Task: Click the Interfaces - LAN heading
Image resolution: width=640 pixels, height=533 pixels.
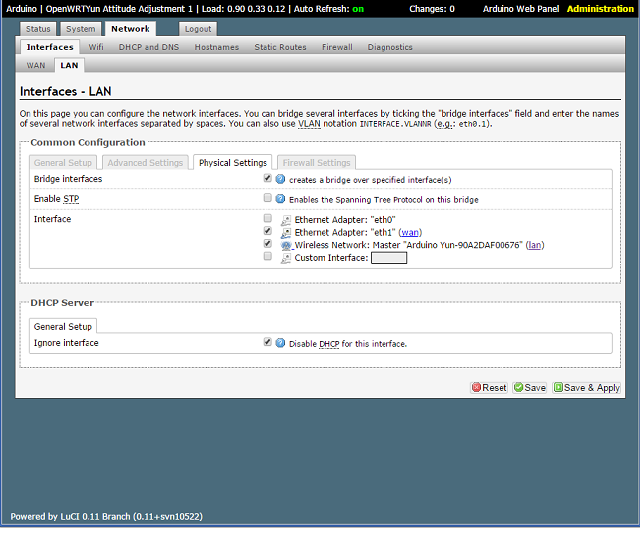Action: (65, 91)
